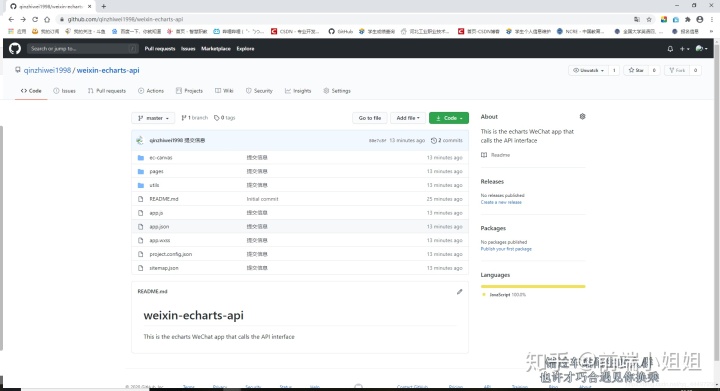Reload the page with refresh icon
The height and width of the screenshot is (391, 720).
[x=35, y=19]
